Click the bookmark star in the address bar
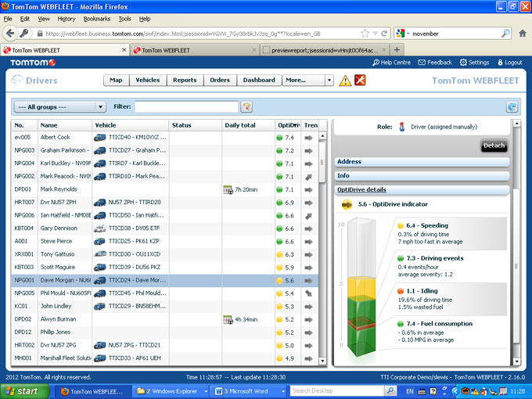532x399 pixels. 365,33
